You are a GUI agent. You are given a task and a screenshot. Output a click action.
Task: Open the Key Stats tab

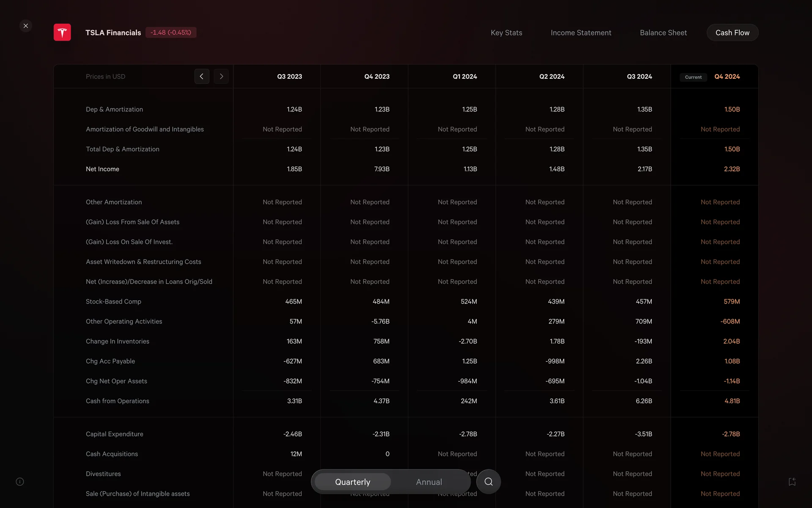click(506, 33)
